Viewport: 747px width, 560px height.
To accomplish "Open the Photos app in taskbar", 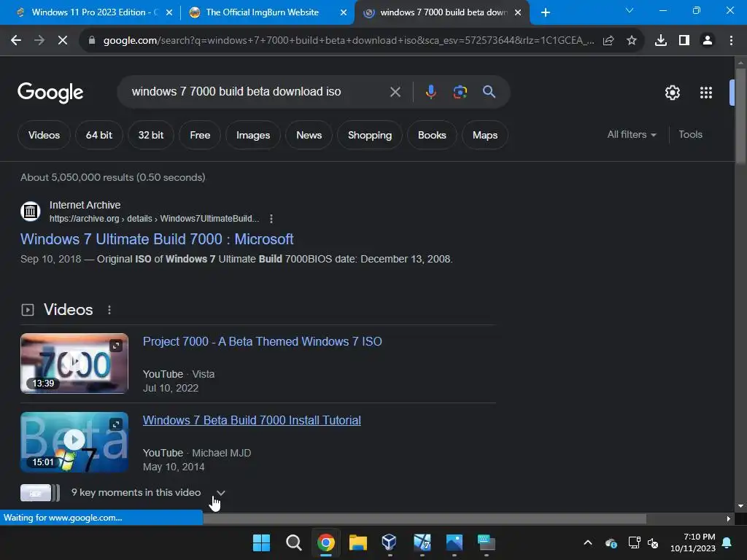I will point(454,542).
